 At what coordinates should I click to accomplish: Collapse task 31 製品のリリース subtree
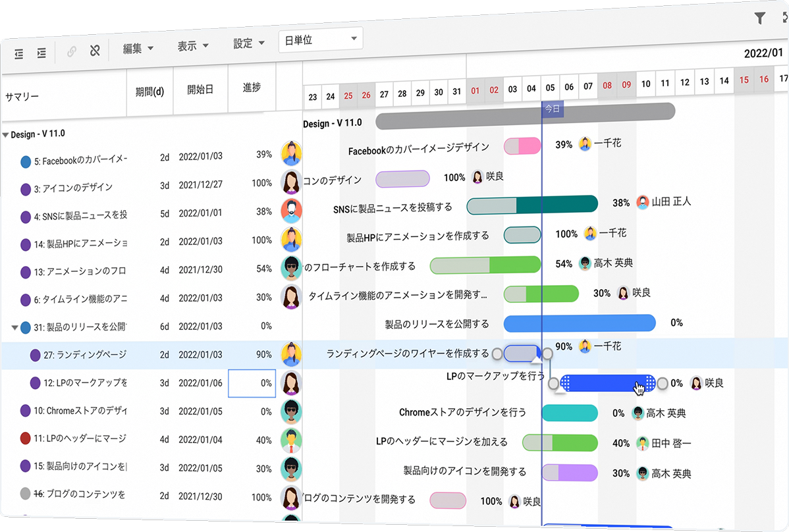pos(14,327)
